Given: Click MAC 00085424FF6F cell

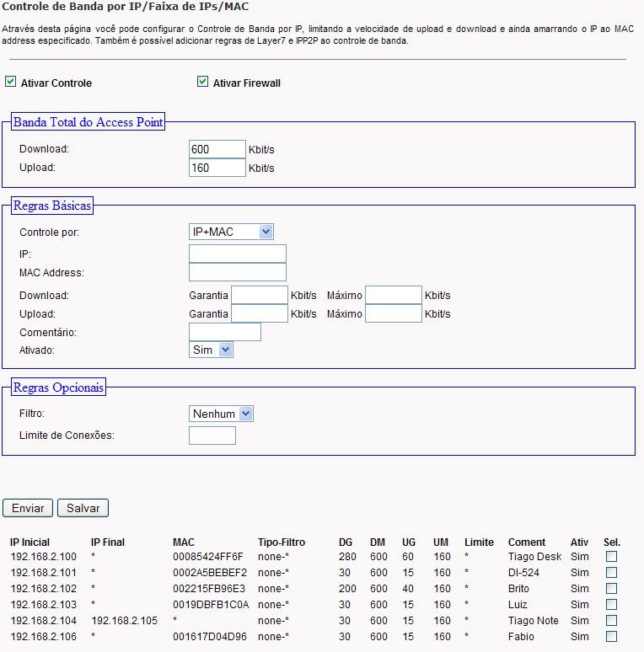Looking at the screenshot, I should [x=208, y=556].
